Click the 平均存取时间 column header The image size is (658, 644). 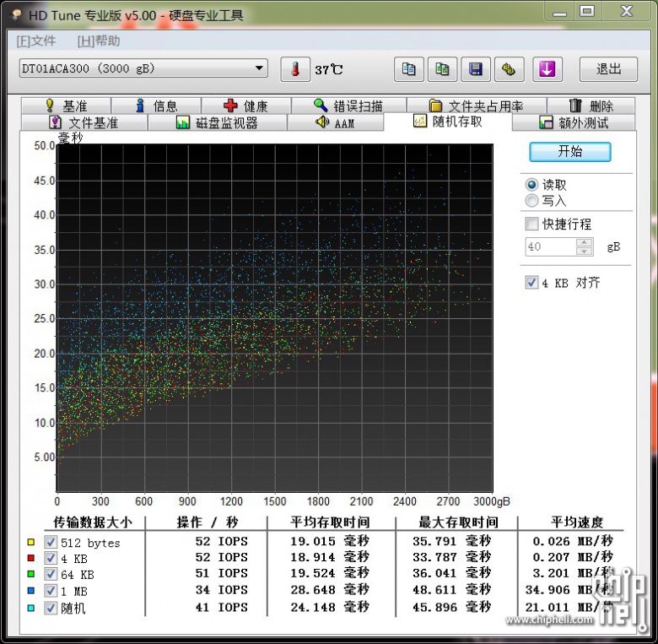[x=330, y=522]
